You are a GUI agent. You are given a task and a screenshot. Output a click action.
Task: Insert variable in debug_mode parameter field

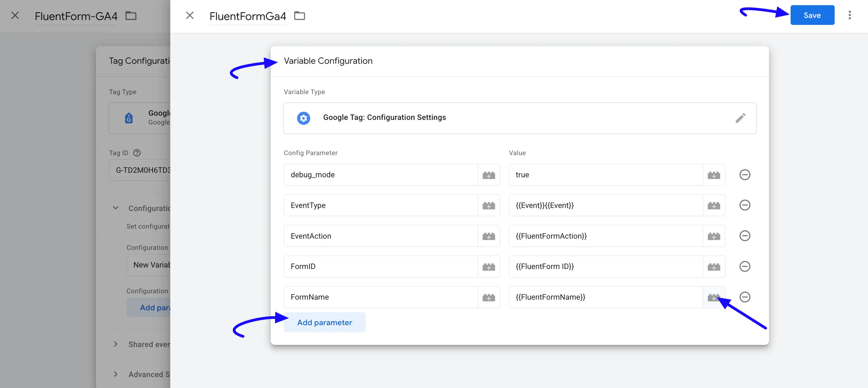[489, 175]
